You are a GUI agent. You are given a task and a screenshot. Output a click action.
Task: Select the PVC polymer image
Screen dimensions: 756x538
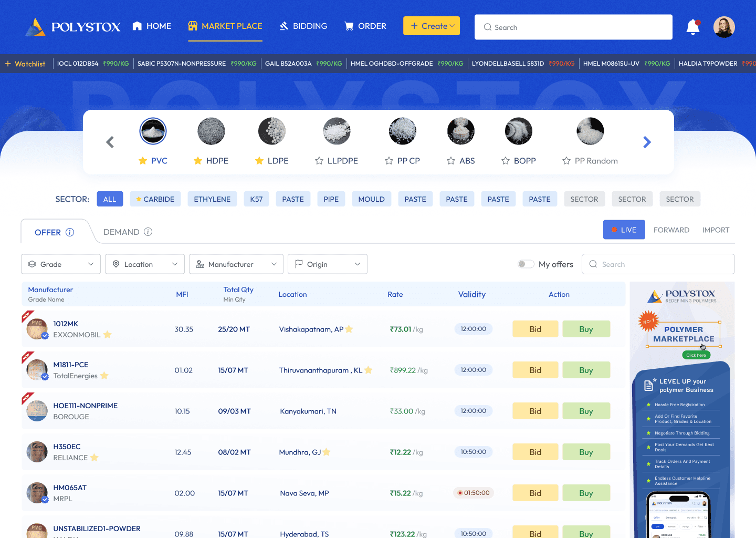pyautogui.click(x=153, y=131)
